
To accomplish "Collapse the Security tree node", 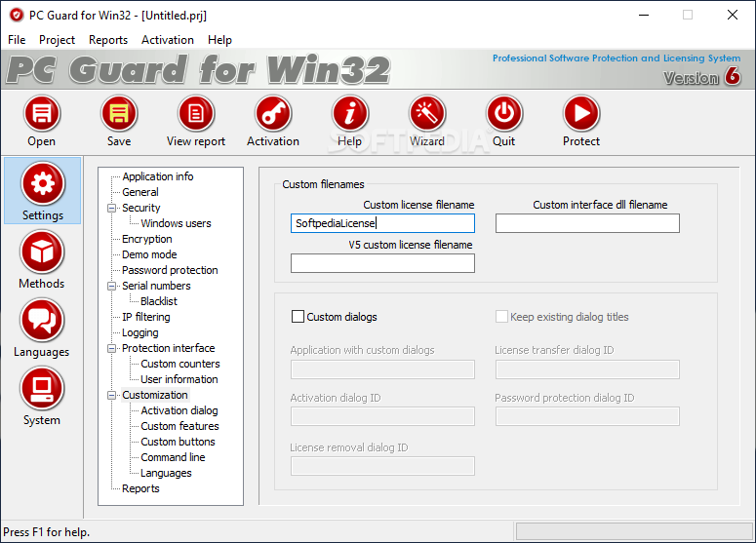I will (112, 209).
